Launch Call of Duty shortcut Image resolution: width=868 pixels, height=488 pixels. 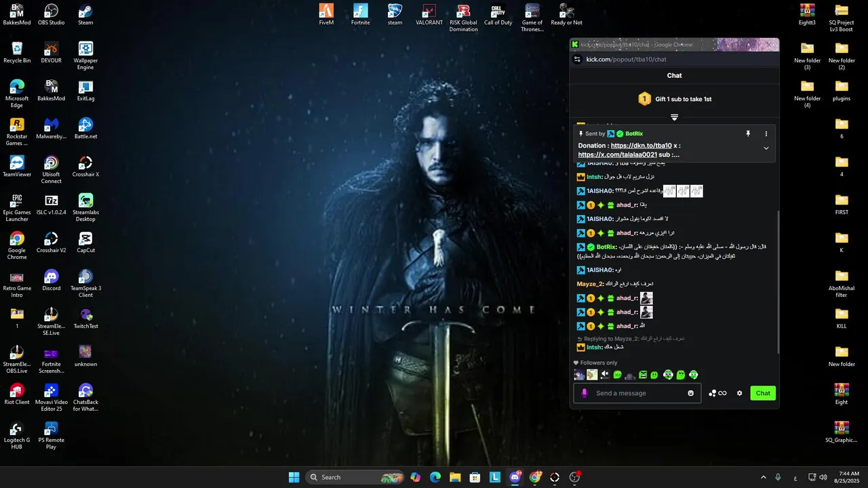498,15
